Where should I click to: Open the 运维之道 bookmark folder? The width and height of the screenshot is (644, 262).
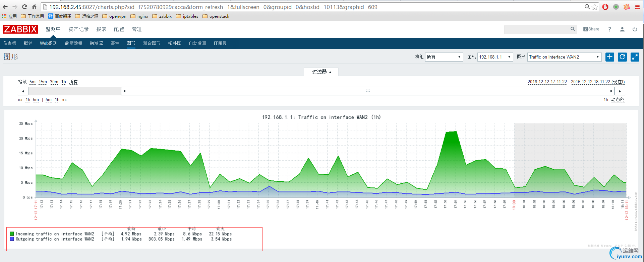pos(86,16)
